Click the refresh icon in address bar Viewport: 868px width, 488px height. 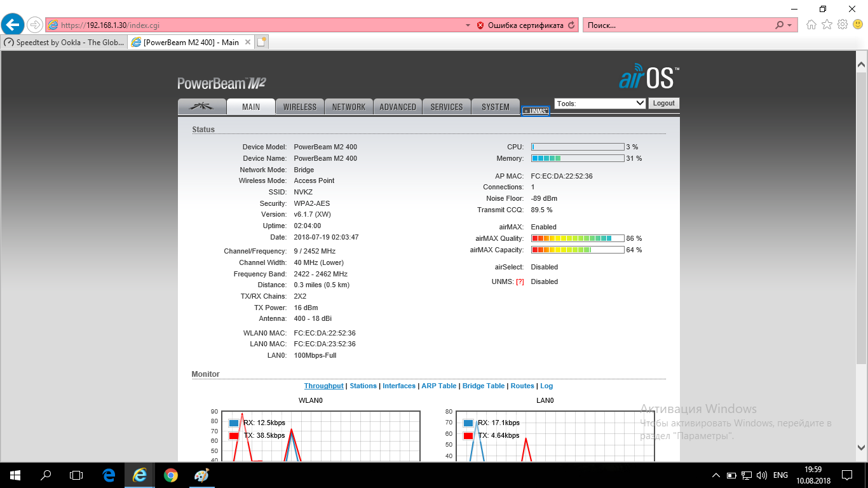pos(571,25)
